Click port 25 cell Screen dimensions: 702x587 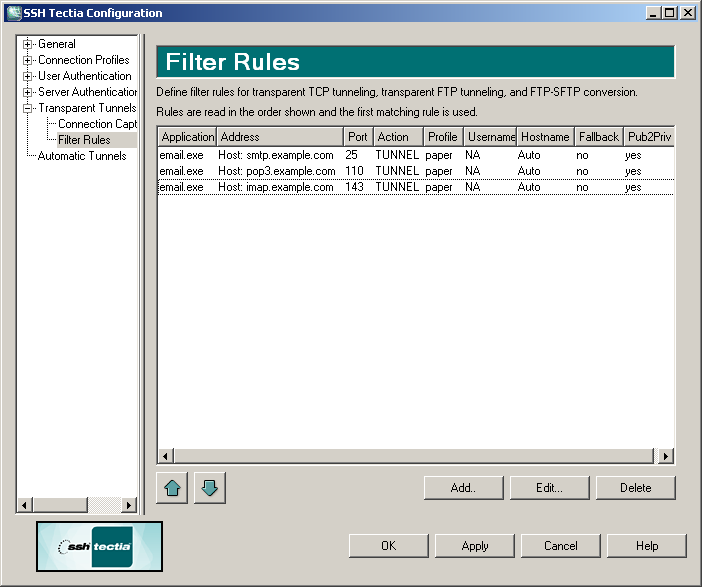click(x=351, y=155)
